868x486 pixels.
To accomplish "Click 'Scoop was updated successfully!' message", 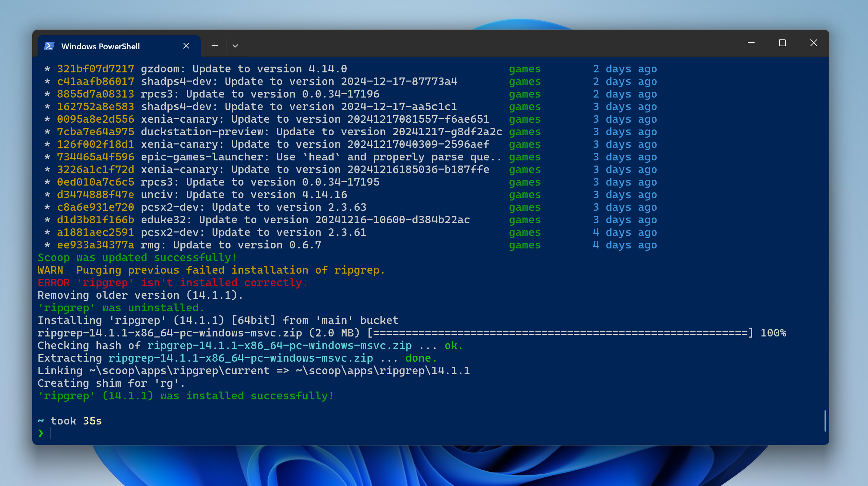I will pos(137,258).
